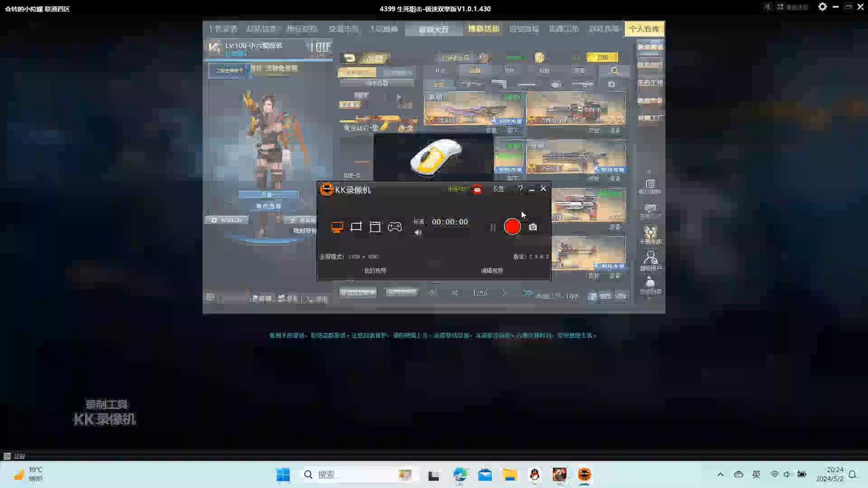Image resolution: width=868 pixels, height=488 pixels.
Task: Open KK录像机 icon on the taskbar
Action: pos(585,475)
